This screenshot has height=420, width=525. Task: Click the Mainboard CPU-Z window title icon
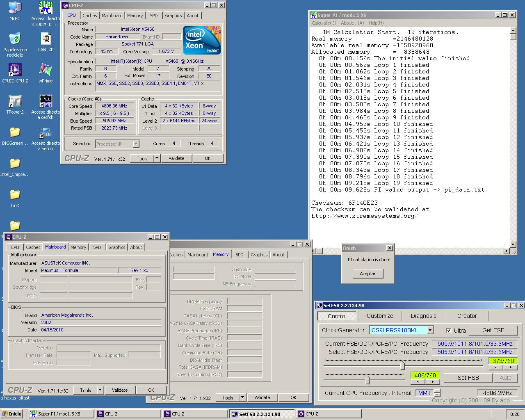coord(9,237)
